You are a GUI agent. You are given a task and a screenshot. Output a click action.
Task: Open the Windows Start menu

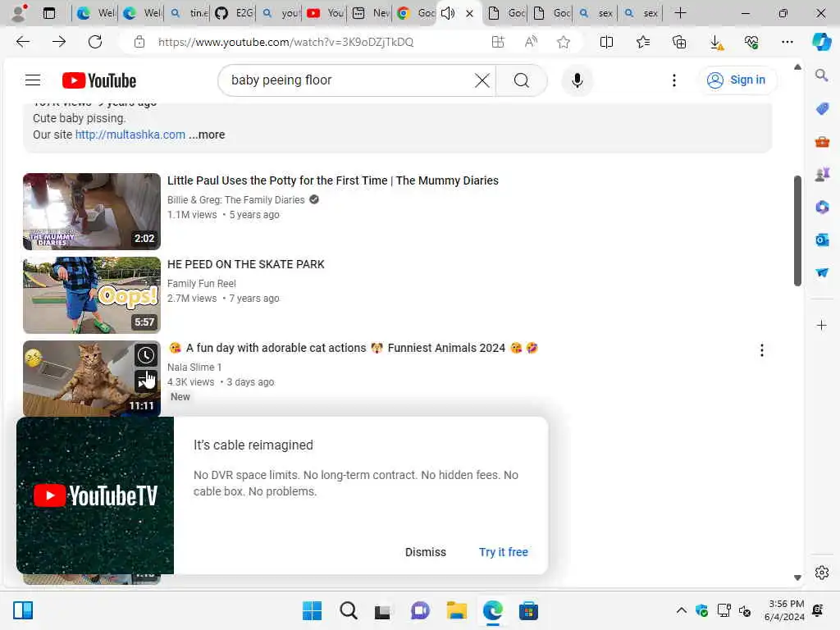pyautogui.click(x=312, y=610)
